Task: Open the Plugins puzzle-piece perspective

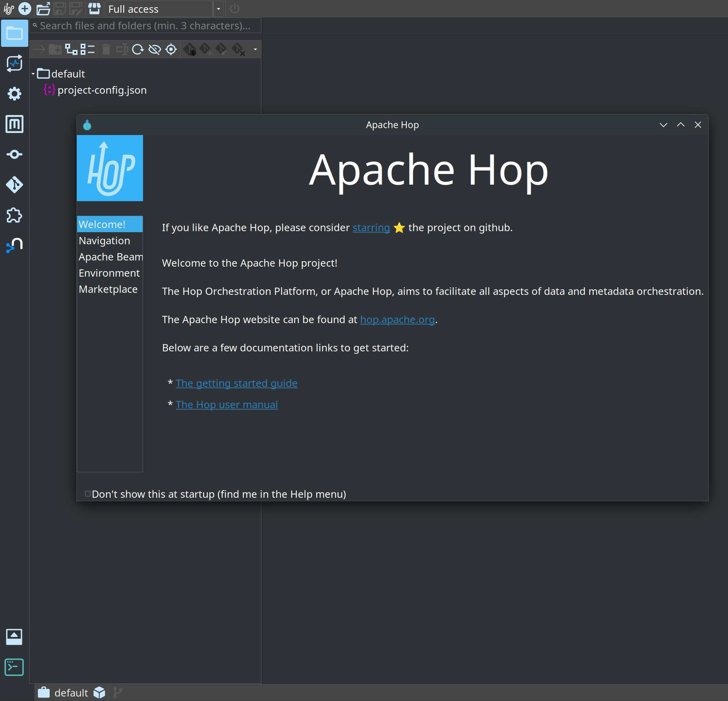Action: click(x=14, y=215)
